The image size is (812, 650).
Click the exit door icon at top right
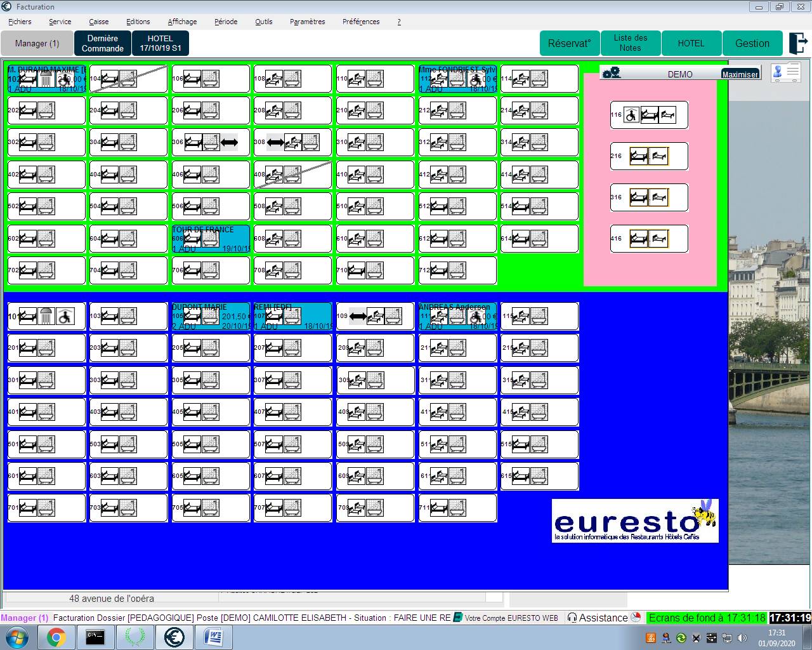tap(797, 43)
